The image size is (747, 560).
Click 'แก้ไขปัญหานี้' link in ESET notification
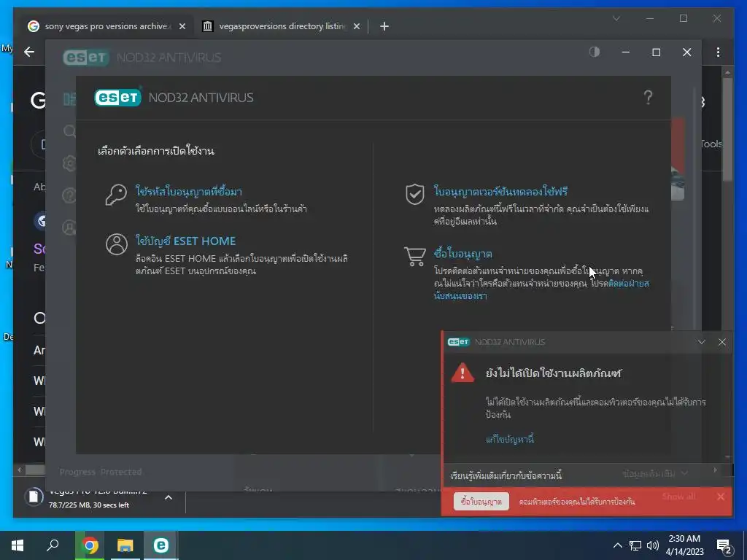point(510,440)
